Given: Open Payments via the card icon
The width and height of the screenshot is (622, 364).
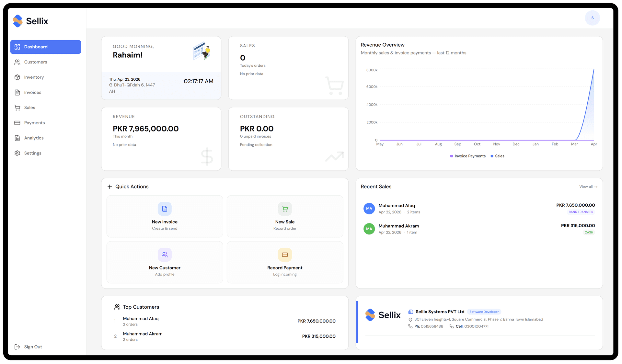Looking at the screenshot, I should (17, 123).
